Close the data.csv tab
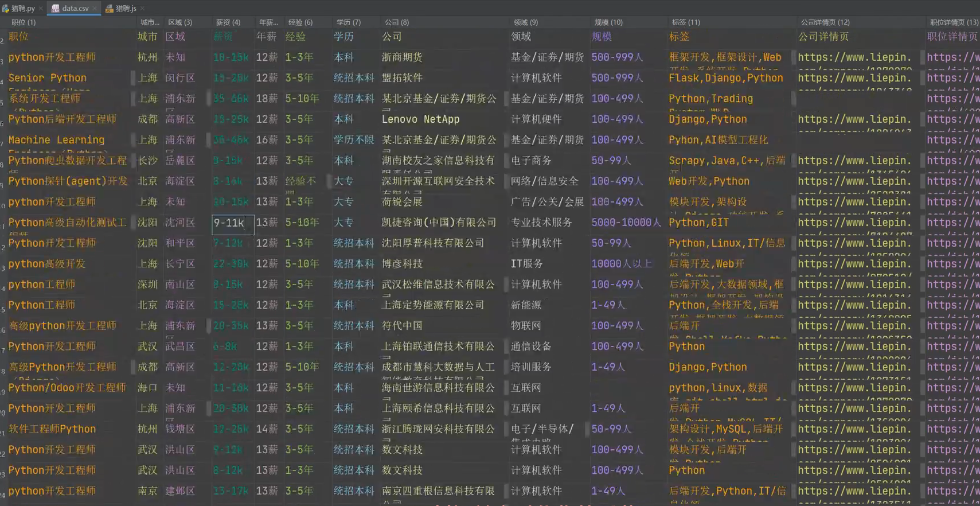The height and width of the screenshot is (506, 980). click(x=95, y=8)
